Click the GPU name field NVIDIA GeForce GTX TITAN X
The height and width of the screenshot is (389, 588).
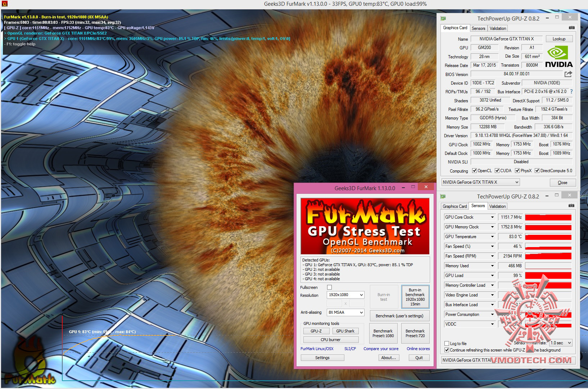point(507,39)
